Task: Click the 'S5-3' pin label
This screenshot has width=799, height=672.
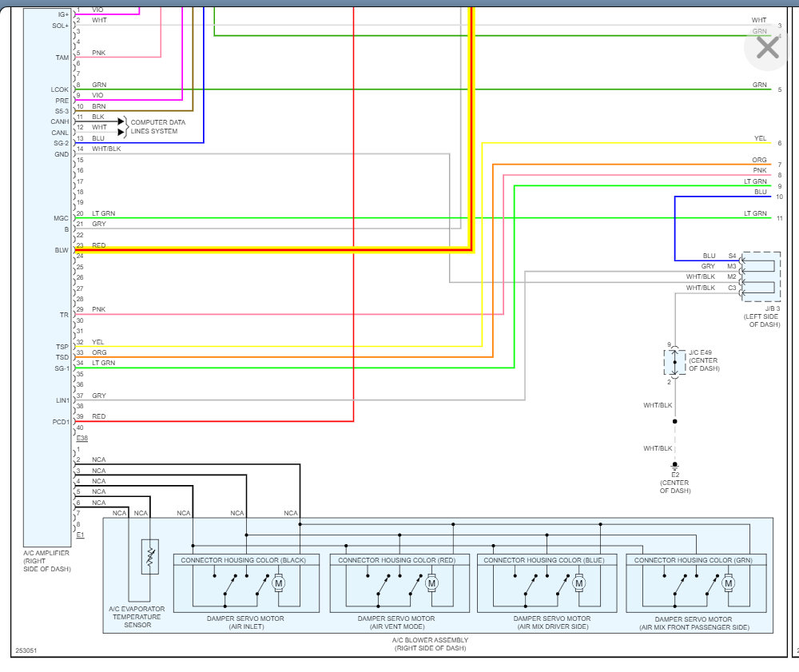Action: coord(62,111)
